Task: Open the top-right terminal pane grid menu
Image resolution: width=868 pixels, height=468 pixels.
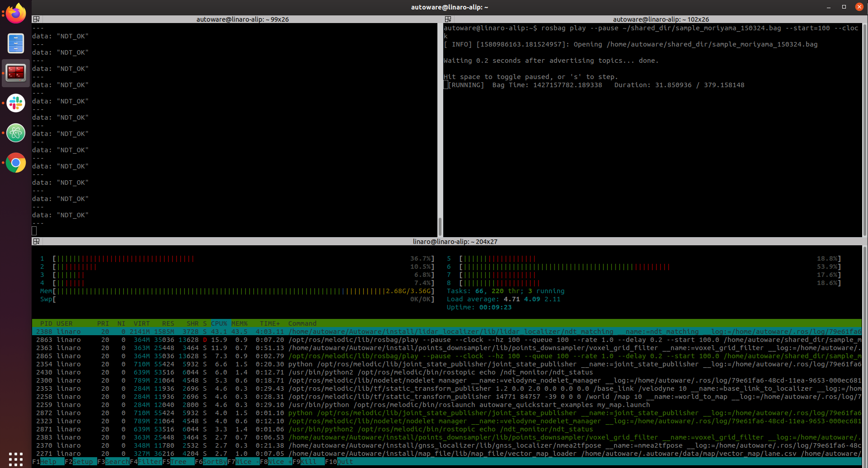Action: click(448, 19)
